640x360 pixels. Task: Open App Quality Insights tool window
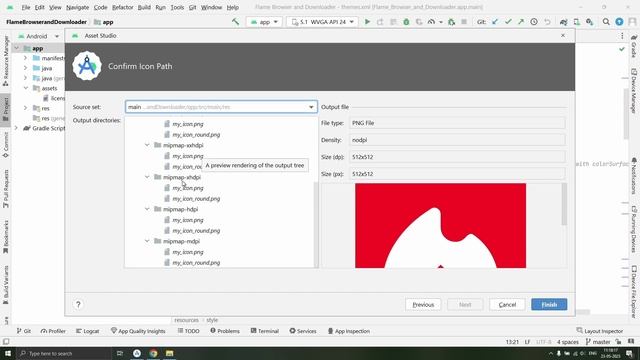point(138,331)
